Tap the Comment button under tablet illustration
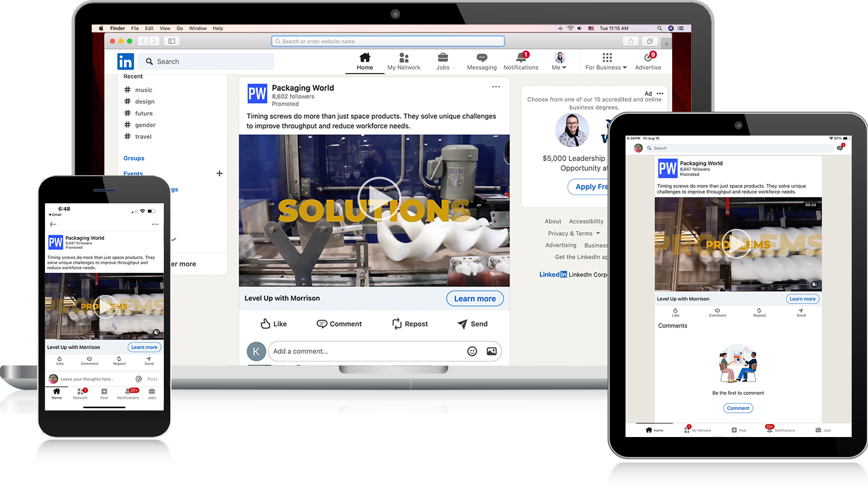Screen dimensions: 868x488 pos(738,408)
